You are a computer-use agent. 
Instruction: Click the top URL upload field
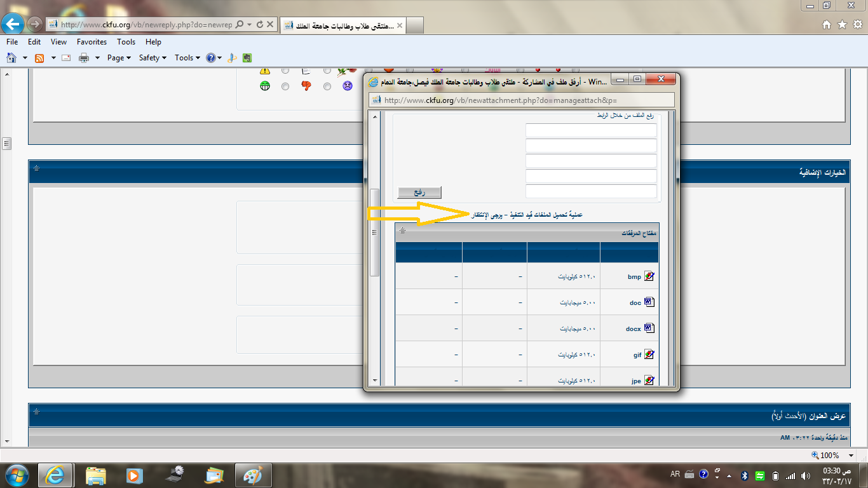pyautogui.click(x=591, y=130)
